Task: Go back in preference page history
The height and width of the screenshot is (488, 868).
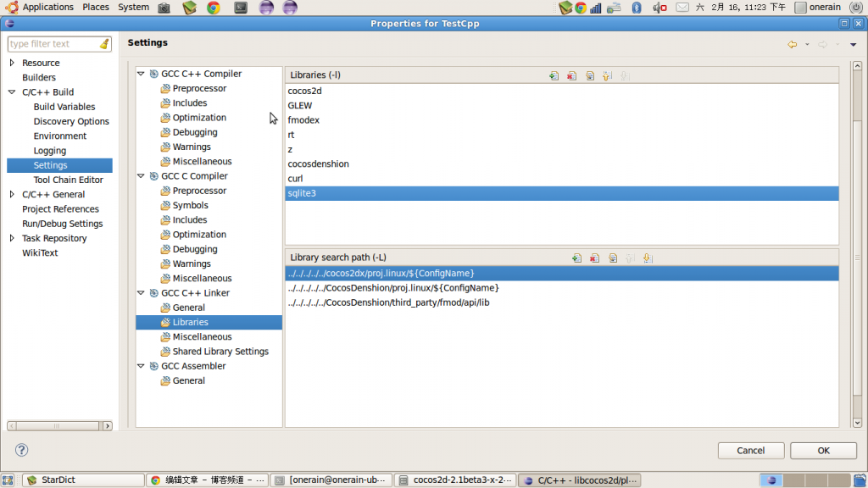Action: coord(793,44)
